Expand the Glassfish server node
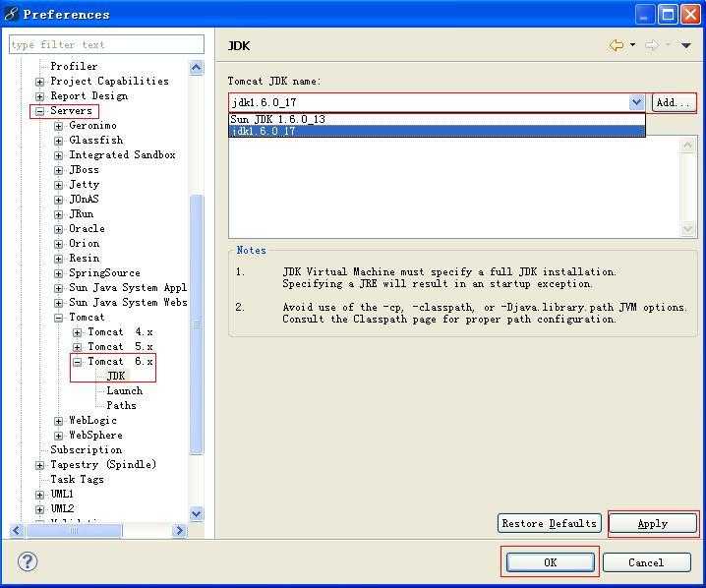Image resolution: width=706 pixels, height=588 pixels. [x=58, y=141]
